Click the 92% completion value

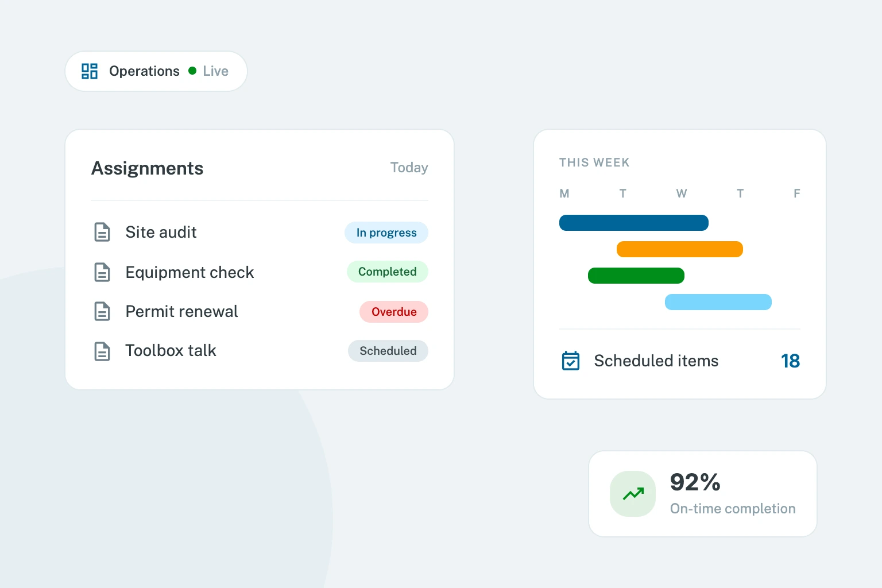pyautogui.click(x=695, y=482)
